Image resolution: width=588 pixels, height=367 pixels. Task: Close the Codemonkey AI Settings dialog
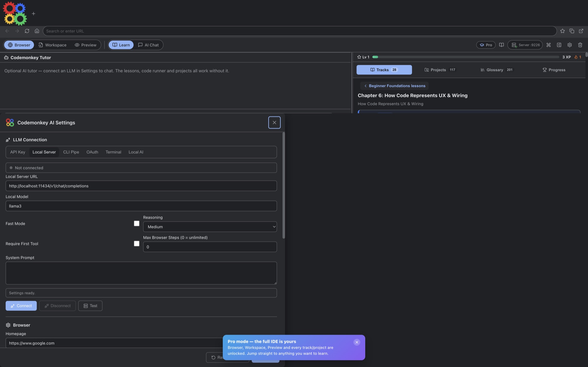[274, 123]
